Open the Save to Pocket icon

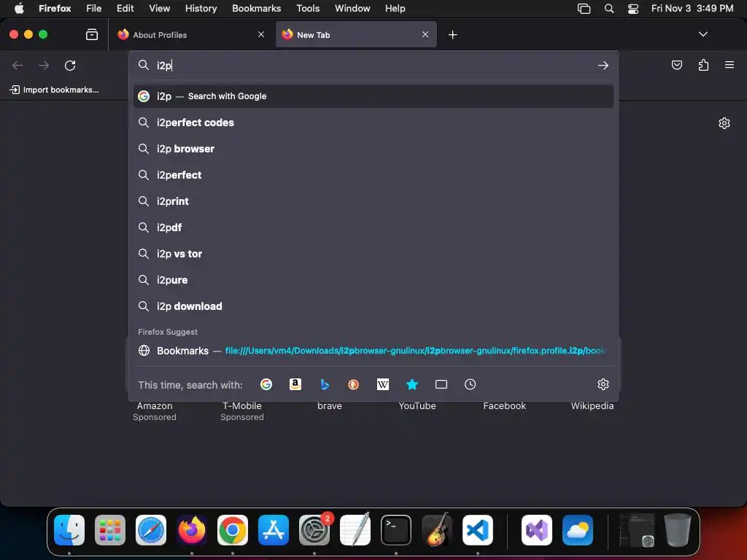(x=676, y=65)
